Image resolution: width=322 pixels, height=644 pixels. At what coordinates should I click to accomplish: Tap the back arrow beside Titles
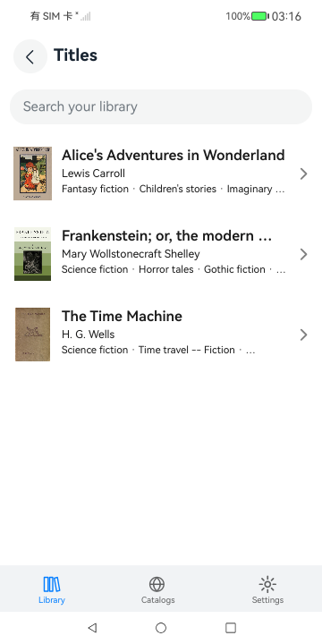[x=30, y=56]
